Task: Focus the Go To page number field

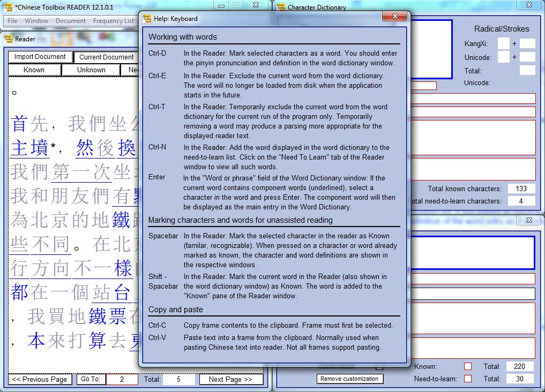Action: click(122, 379)
